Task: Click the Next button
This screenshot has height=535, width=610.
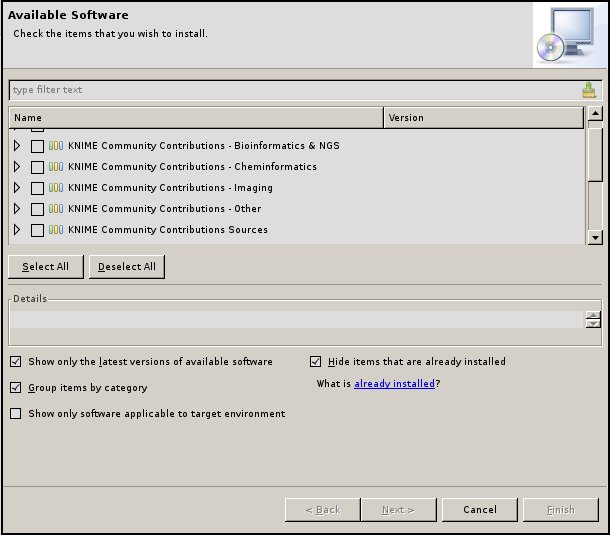Action: [x=398, y=510]
